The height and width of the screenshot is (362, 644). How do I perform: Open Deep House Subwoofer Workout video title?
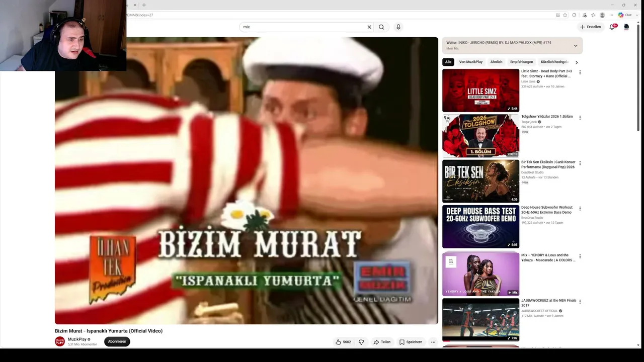[x=548, y=210]
